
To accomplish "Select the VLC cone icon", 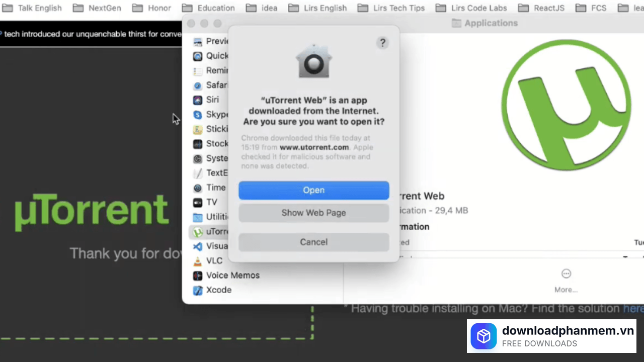I will point(198,261).
